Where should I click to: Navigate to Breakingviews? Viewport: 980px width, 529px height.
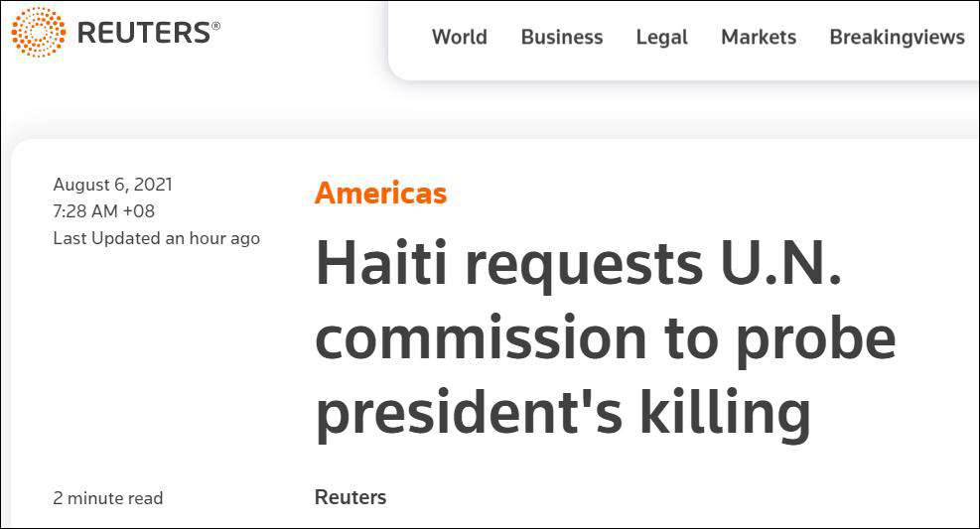(x=896, y=38)
